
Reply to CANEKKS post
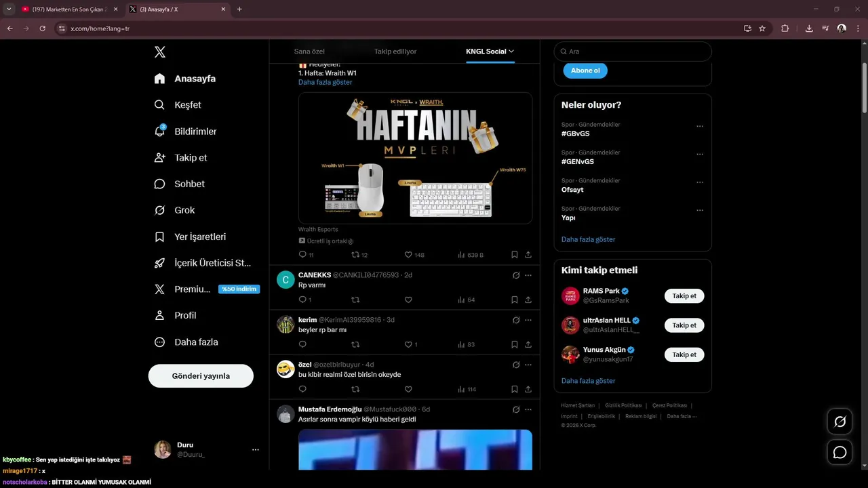pos(302,300)
